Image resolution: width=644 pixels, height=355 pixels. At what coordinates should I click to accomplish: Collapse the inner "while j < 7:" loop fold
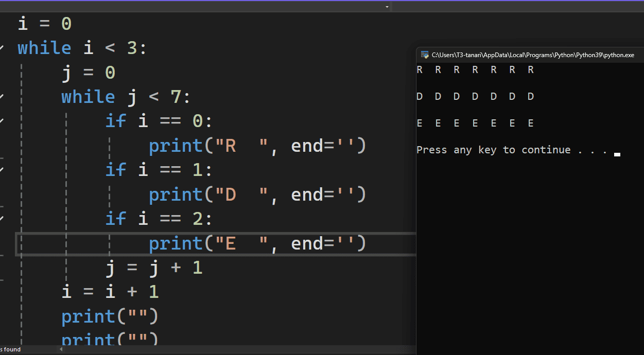[2, 96]
